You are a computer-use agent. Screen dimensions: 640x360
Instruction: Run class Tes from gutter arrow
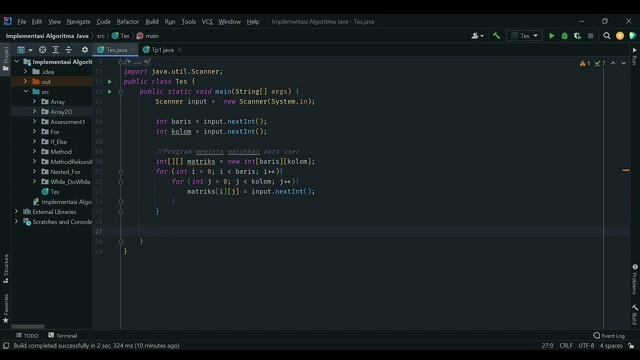click(109, 82)
